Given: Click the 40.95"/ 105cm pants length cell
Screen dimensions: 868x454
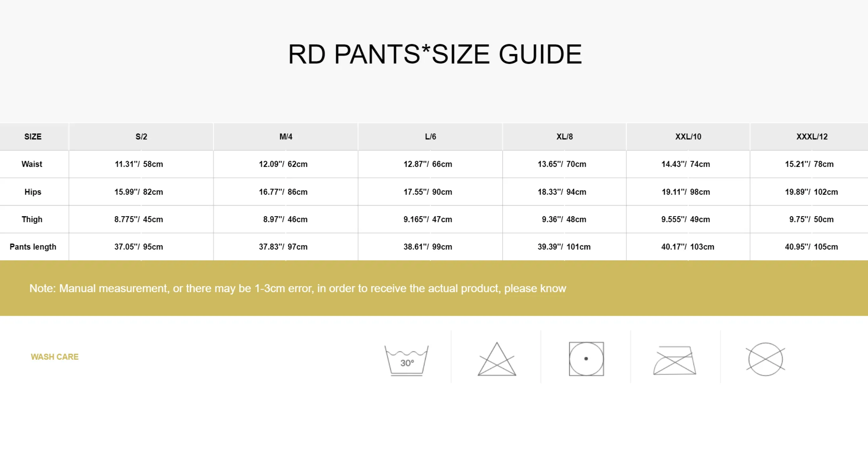Looking at the screenshot, I should [811, 247].
